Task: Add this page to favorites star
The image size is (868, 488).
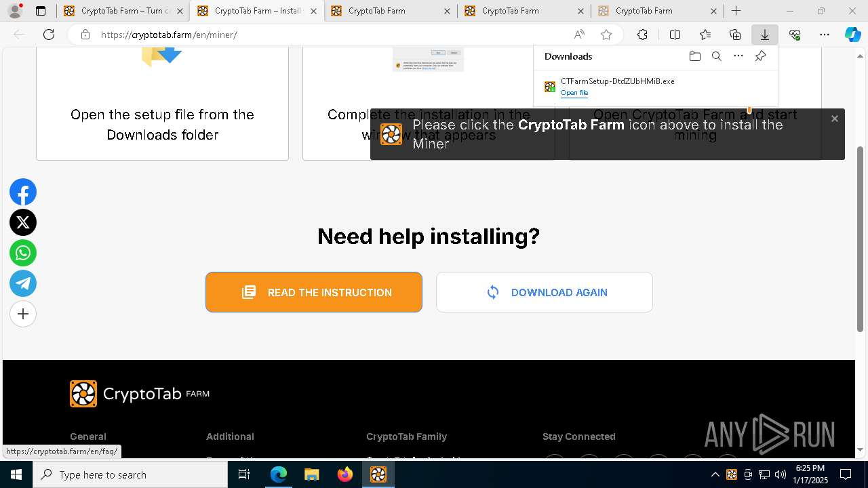Action: [606, 35]
